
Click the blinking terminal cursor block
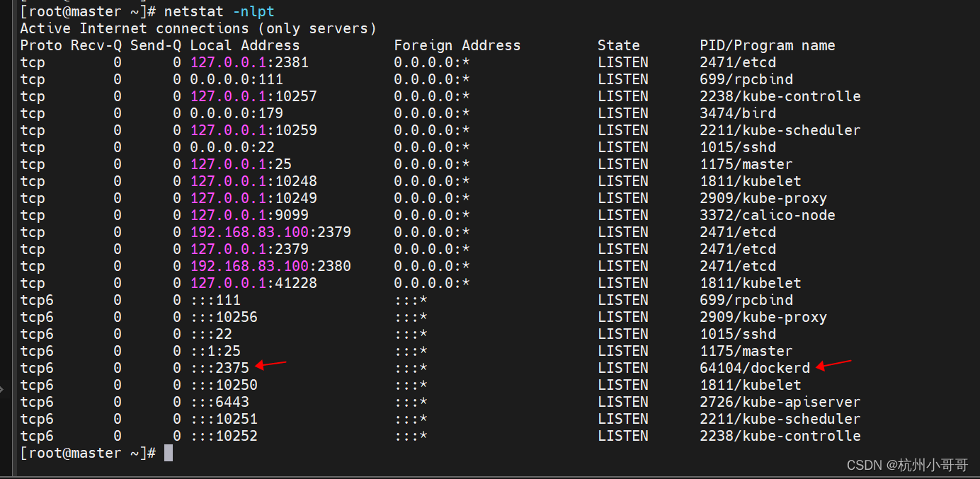pos(167,453)
